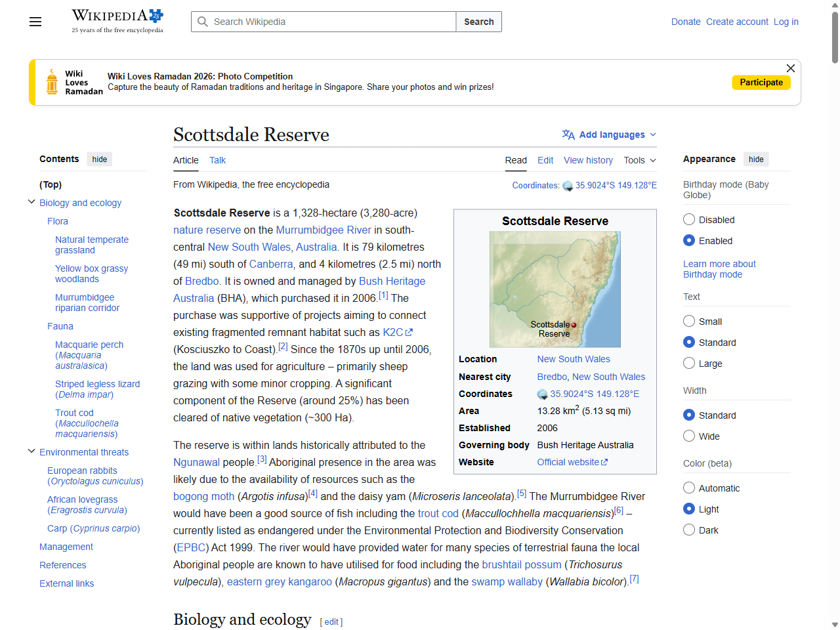Select Dark color mode
840x630 pixels.
[x=689, y=530]
